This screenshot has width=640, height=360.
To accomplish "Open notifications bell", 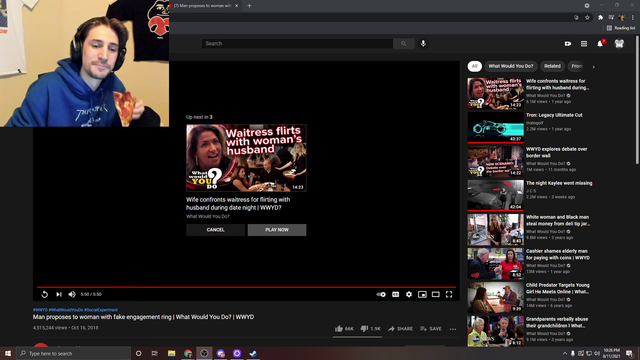I will pyautogui.click(x=600, y=44).
